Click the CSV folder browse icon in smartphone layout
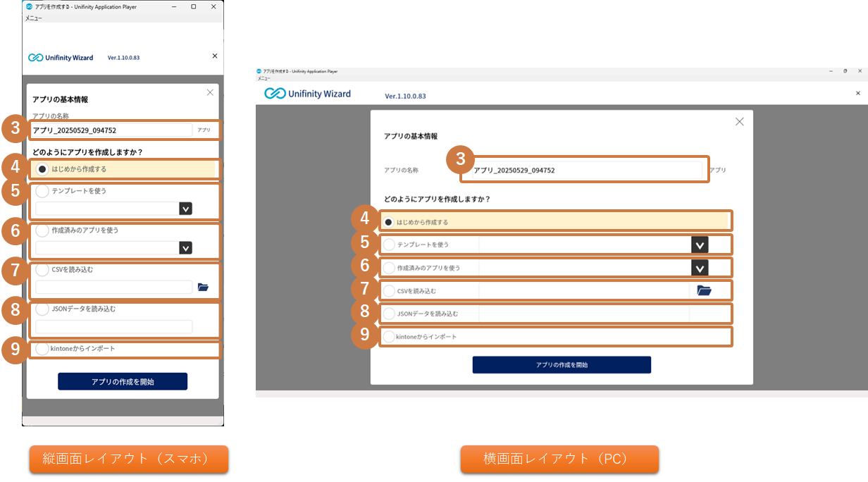 click(x=204, y=287)
